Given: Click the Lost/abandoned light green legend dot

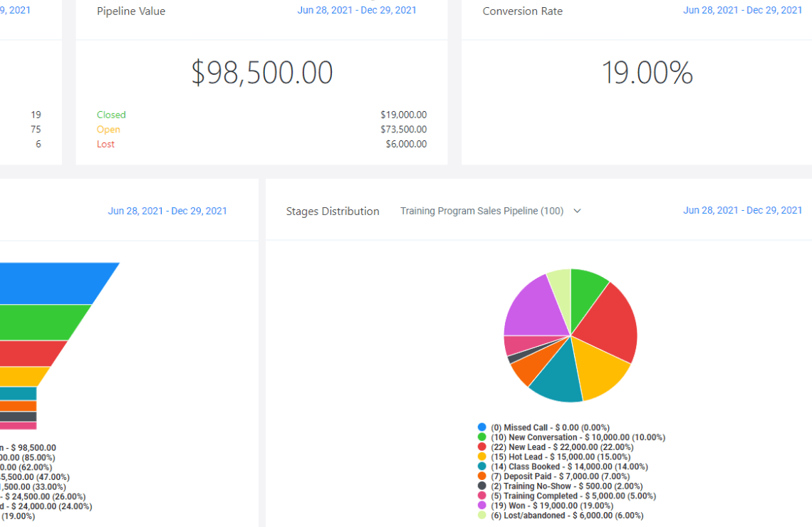Looking at the screenshot, I should pyautogui.click(x=482, y=515).
